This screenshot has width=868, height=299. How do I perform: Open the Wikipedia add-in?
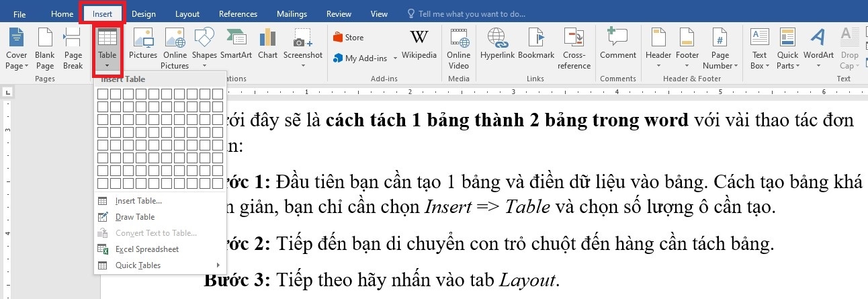pos(419,44)
